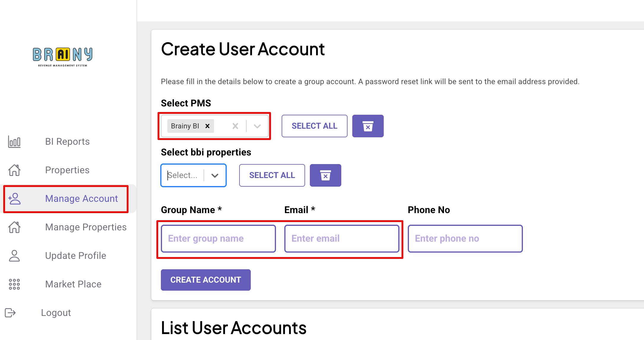Viewport: 644px width, 340px height.
Task: Click the Properties house icon
Action: 14,170
